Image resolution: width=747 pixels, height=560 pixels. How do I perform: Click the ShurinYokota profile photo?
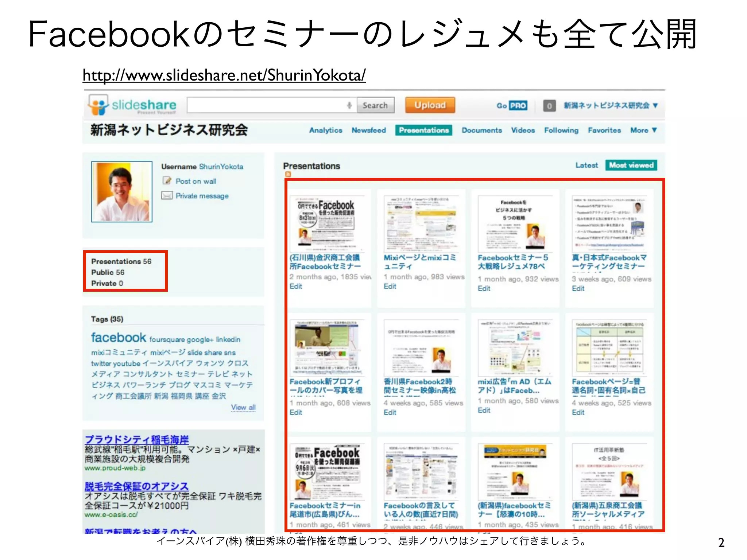122,192
